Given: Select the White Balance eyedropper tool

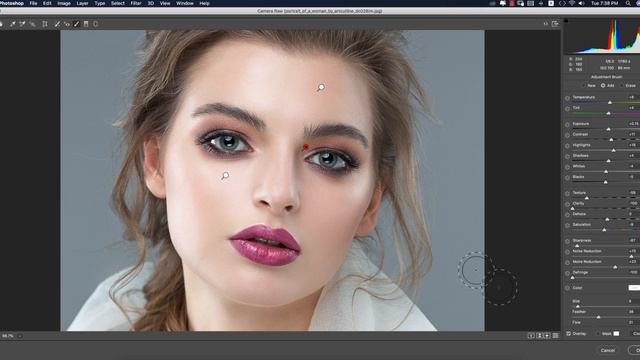Looking at the screenshot, I should click(13, 24).
